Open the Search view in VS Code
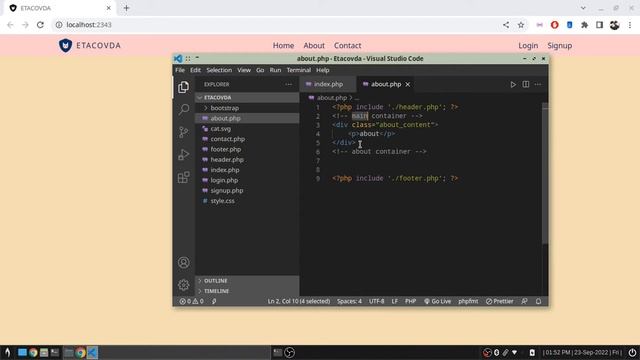The width and height of the screenshot is (640, 360). pyautogui.click(x=184, y=109)
